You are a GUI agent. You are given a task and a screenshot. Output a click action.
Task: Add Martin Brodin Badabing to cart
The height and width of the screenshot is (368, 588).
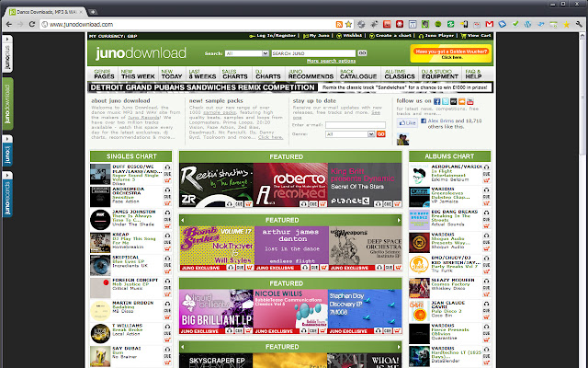tap(167, 316)
